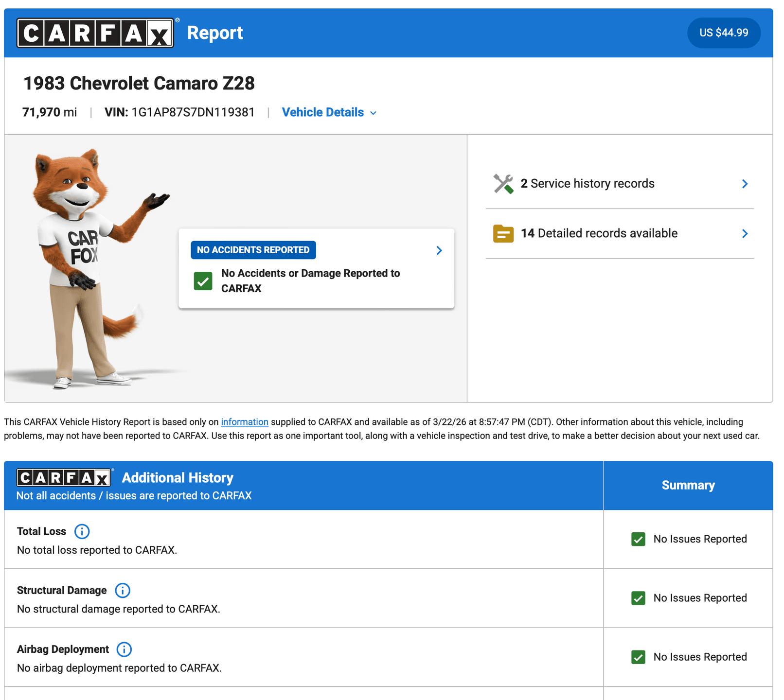The height and width of the screenshot is (700, 784).
Task: Open the Total Loss info icon
Action: 82,531
